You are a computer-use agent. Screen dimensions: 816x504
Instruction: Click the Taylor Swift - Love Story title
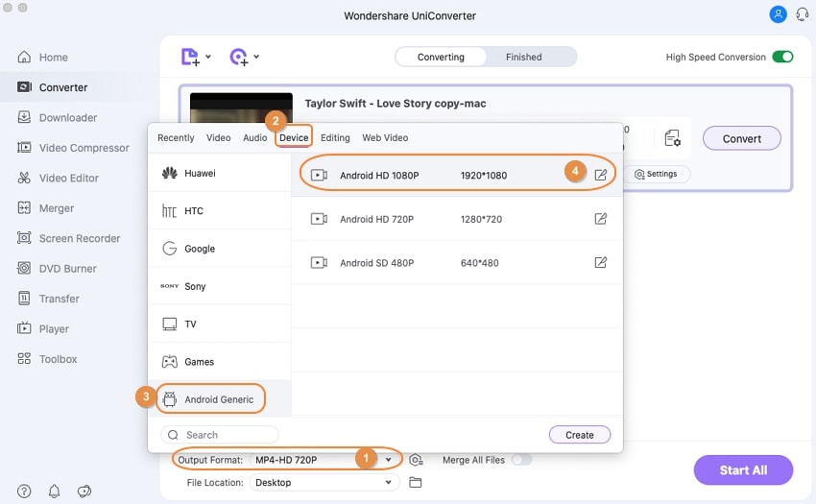coord(396,103)
